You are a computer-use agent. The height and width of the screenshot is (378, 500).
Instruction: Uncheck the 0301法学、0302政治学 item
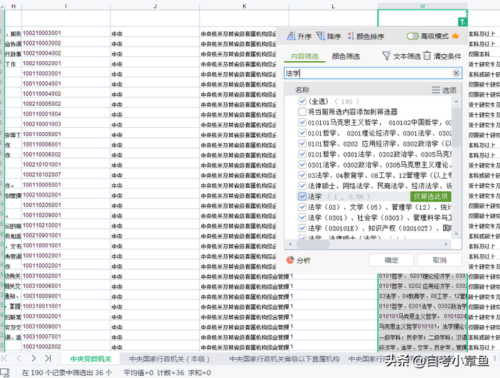pos(302,165)
